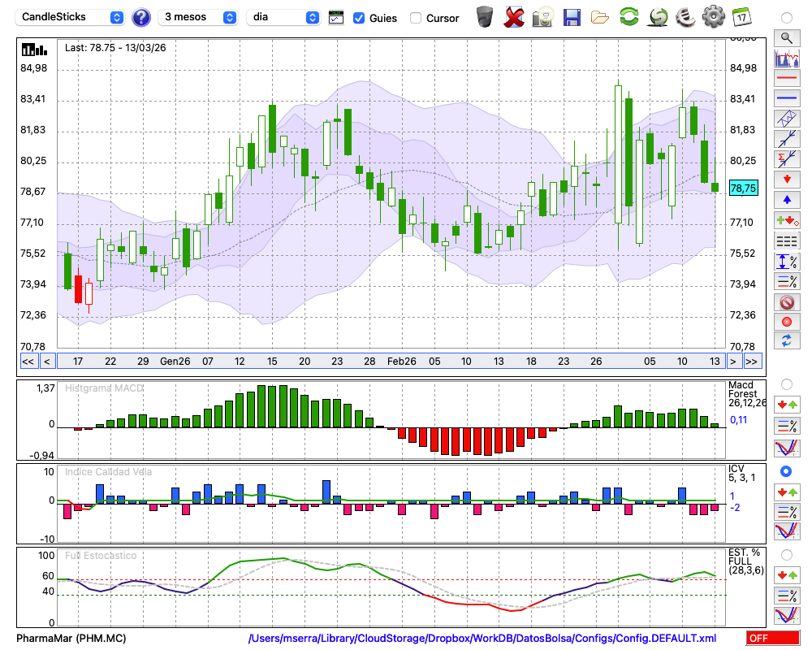Screen dimensions: 812x650
Task: Open the settings gear icon
Action: coord(713,16)
